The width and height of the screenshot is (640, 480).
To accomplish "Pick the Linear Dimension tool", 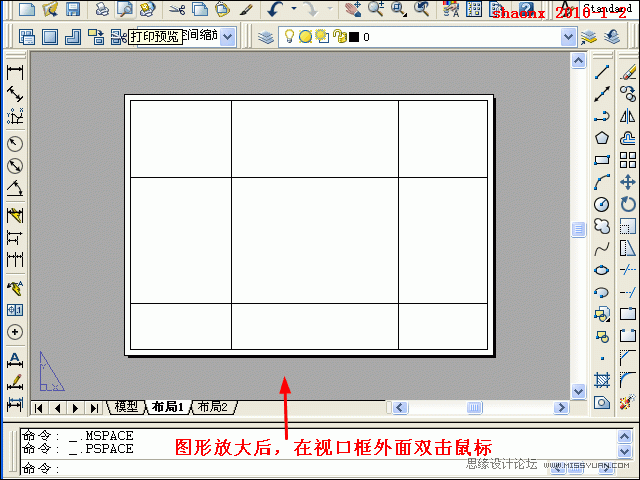I will 15,73.
